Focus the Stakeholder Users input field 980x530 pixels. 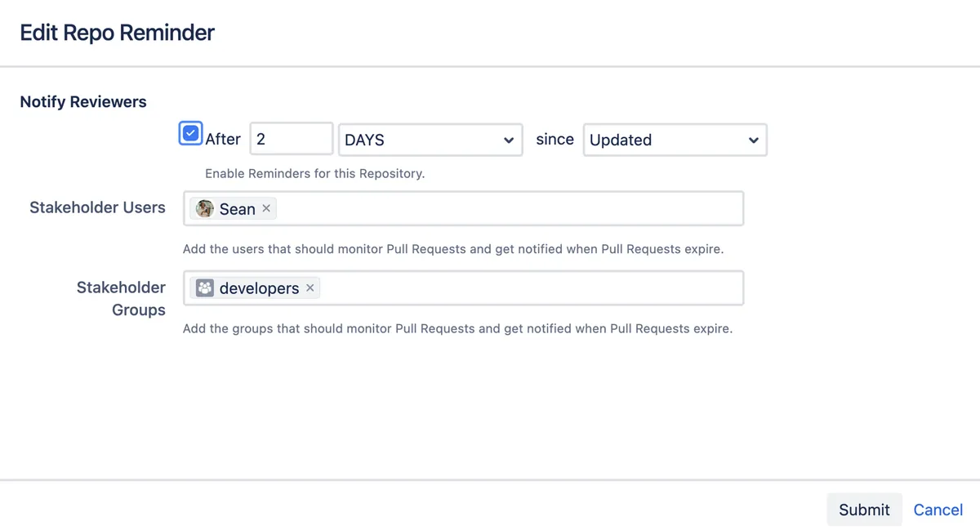click(x=463, y=208)
